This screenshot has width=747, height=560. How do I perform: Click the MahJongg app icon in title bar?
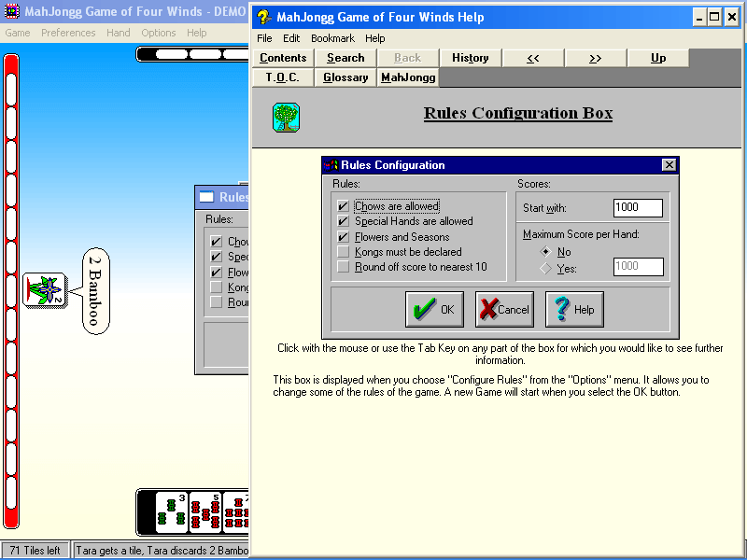point(11,11)
